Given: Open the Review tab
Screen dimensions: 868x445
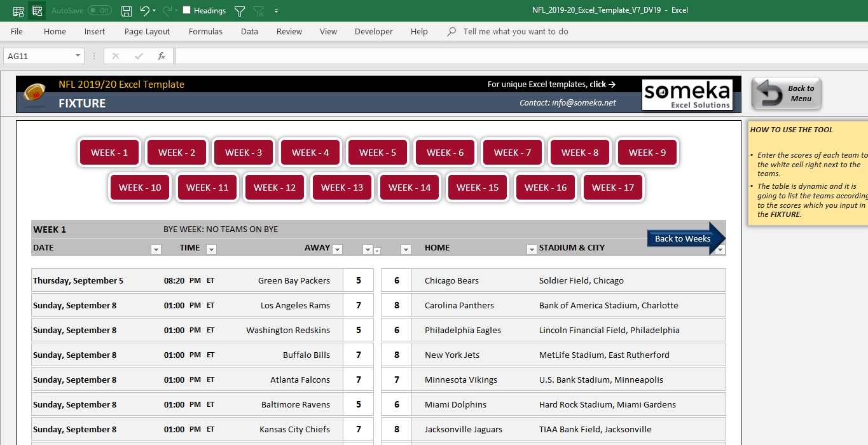Looking at the screenshot, I should [289, 31].
